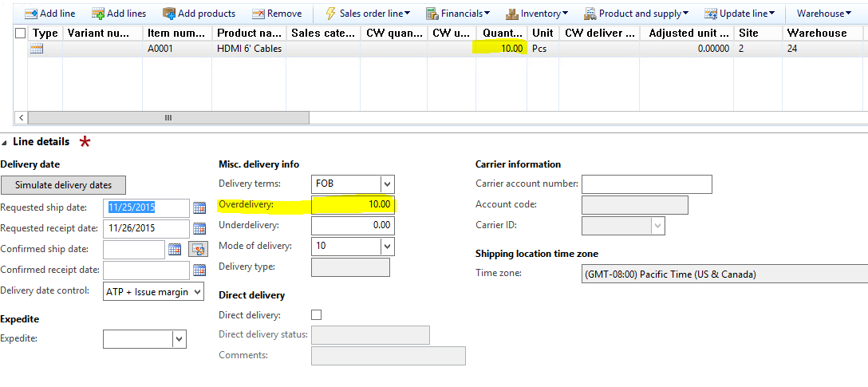Expand the Delivery terms dropdown
Screen dimensions: 868x387
387,184
